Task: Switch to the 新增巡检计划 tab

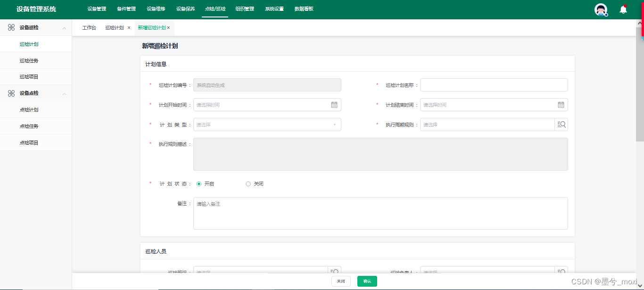Action: pos(152,28)
